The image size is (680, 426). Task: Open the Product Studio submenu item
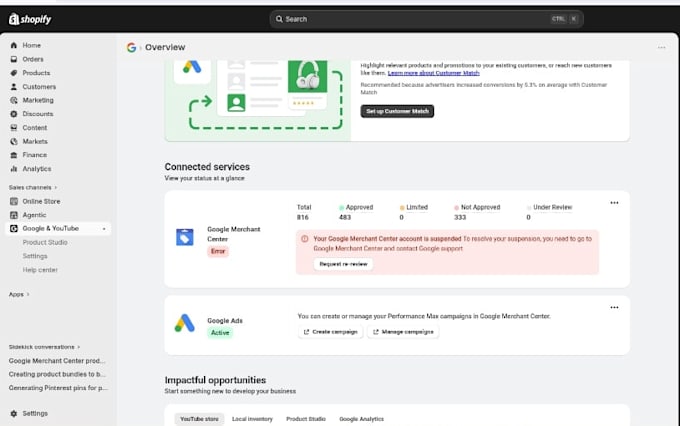pyautogui.click(x=45, y=242)
